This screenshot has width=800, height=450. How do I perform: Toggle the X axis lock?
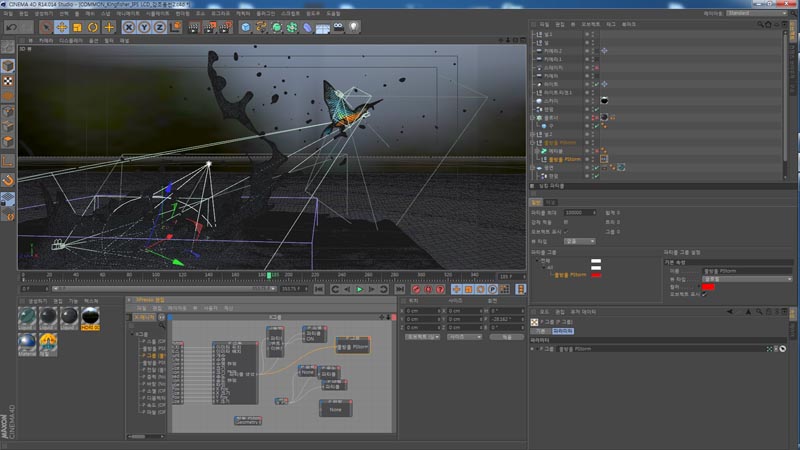tap(129, 27)
